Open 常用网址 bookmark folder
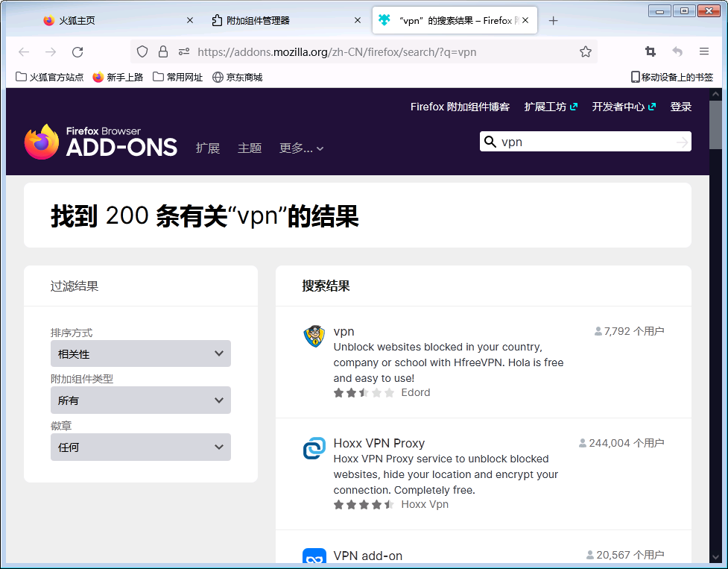The image size is (728, 569). [x=178, y=77]
